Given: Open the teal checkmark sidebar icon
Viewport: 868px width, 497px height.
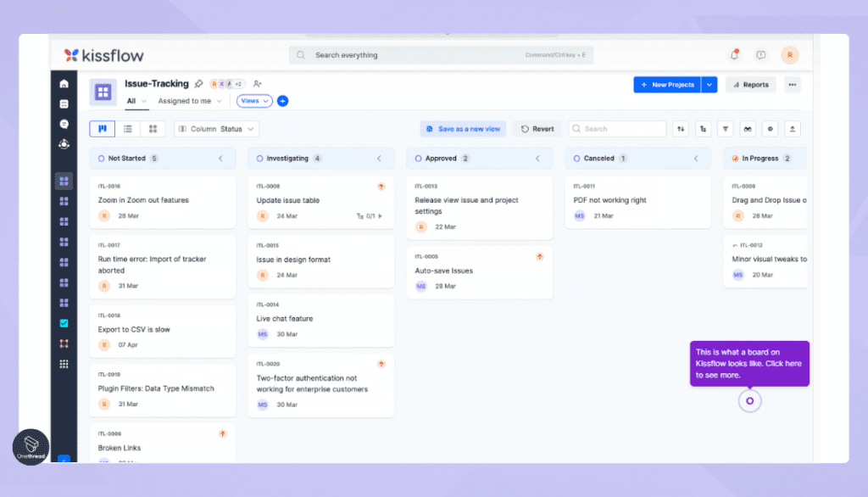Looking at the screenshot, I should (64, 323).
